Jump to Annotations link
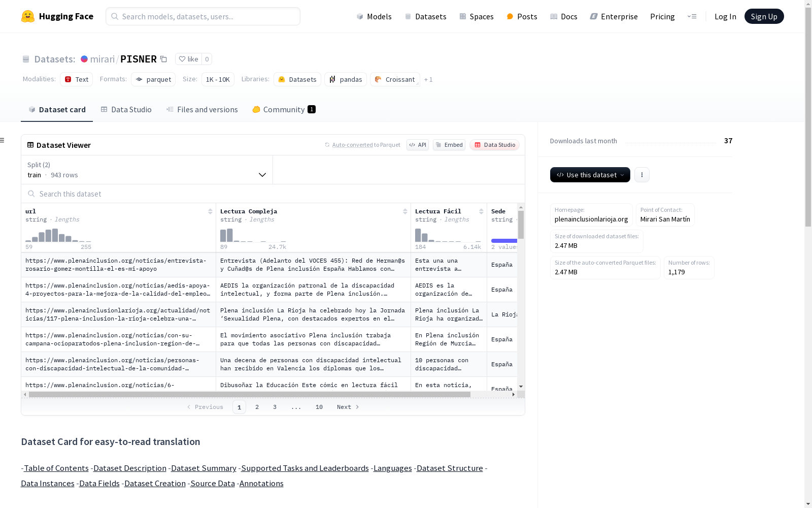812x508 pixels. point(261,484)
